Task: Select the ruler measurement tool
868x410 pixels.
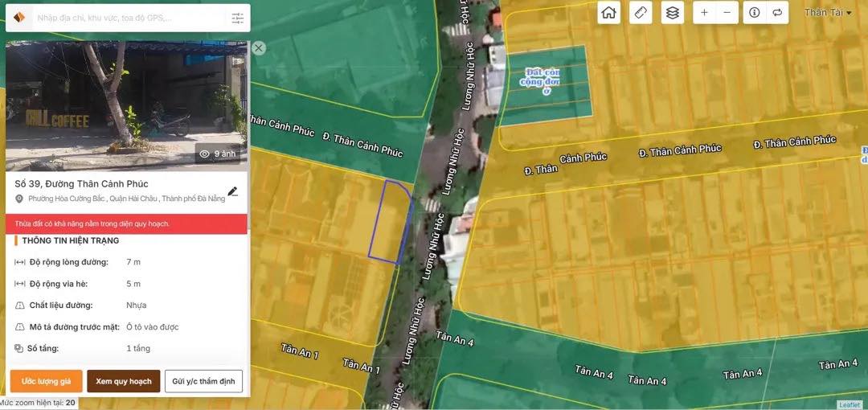Action: (x=641, y=12)
